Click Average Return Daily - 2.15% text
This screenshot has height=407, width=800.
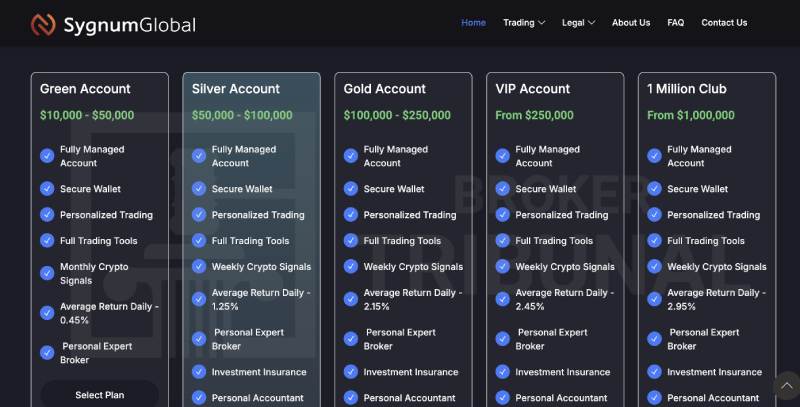pyautogui.click(x=413, y=299)
